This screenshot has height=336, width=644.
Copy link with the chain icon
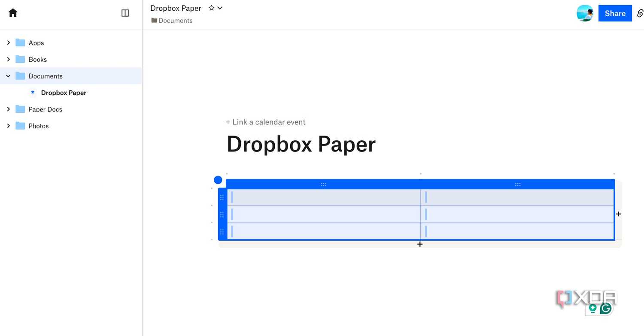coord(640,13)
